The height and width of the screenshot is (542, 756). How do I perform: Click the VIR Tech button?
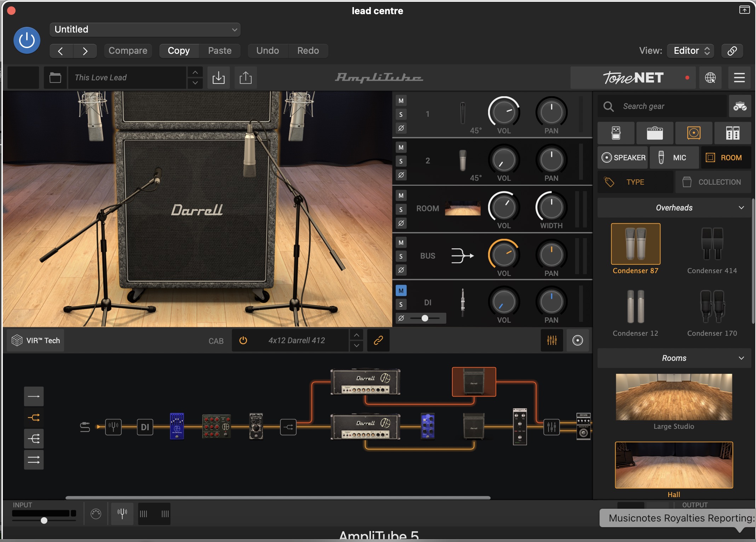click(36, 341)
